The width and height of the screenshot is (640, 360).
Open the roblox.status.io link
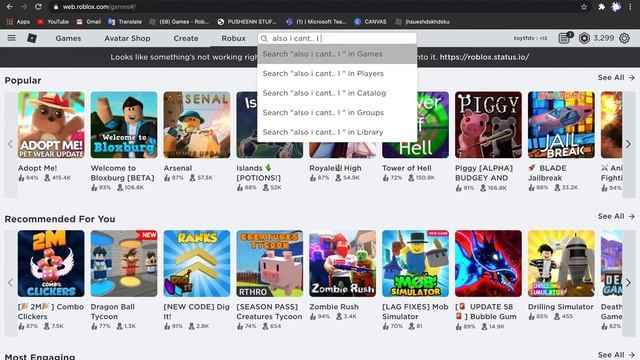(x=484, y=57)
